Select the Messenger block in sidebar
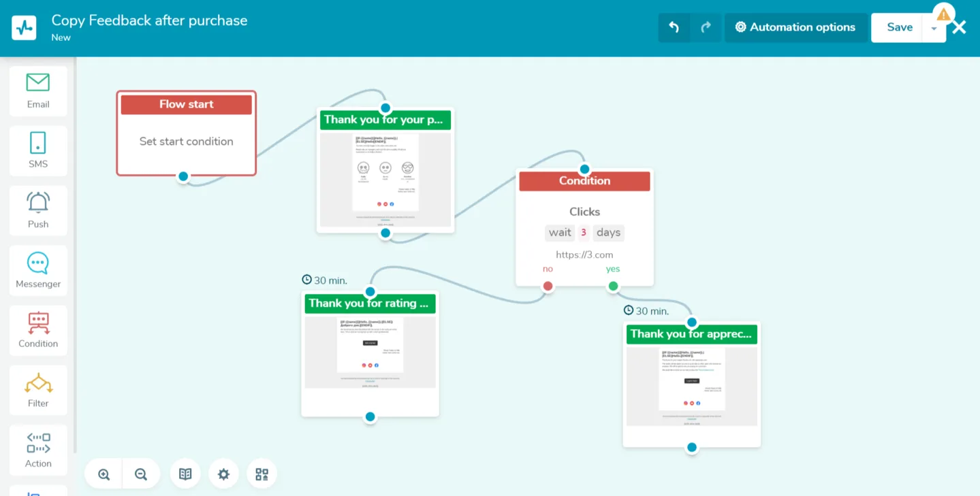The image size is (980, 496). pyautogui.click(x=38, y=270)
